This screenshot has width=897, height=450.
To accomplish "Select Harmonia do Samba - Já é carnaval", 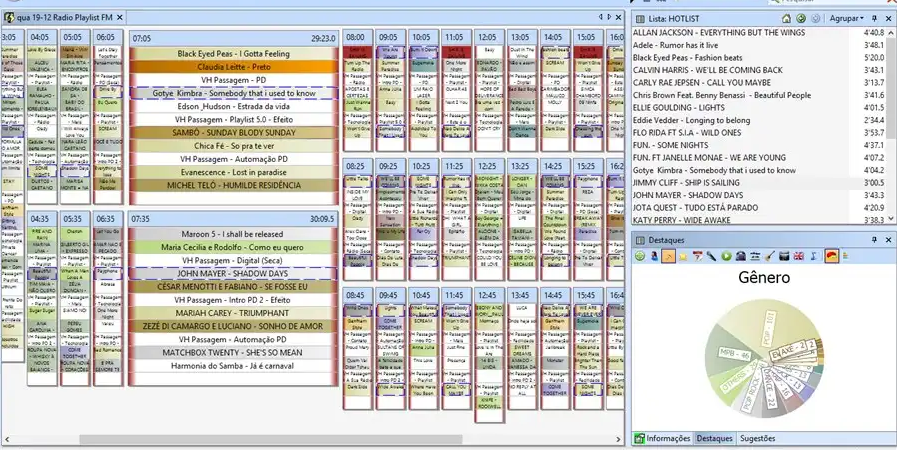I will click(x=233, y=365).
